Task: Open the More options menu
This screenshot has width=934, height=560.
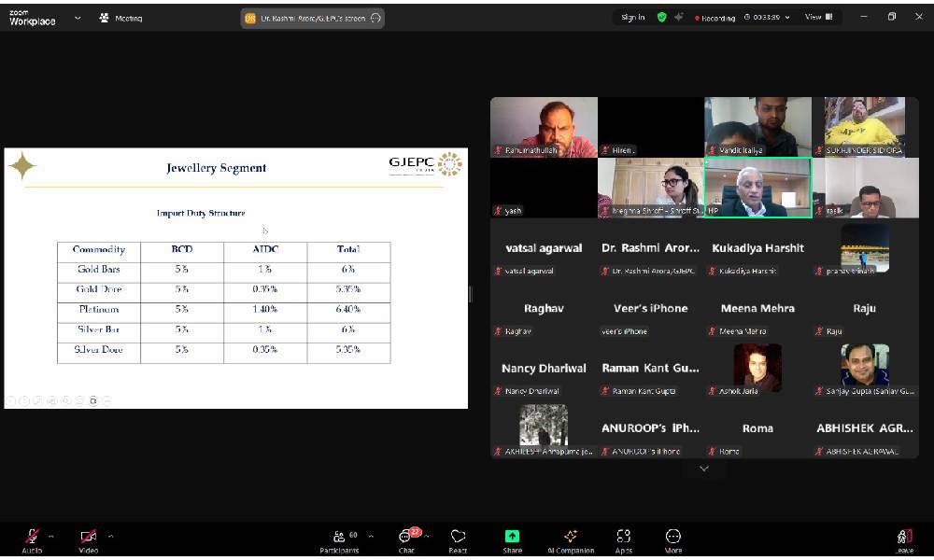Action: coord(672,538)
